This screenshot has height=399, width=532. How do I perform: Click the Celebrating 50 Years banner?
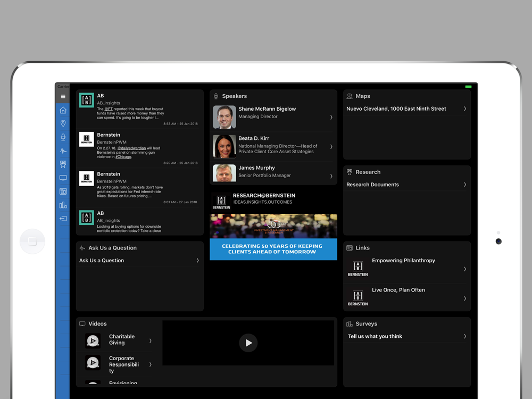click(x=273, y=249)
